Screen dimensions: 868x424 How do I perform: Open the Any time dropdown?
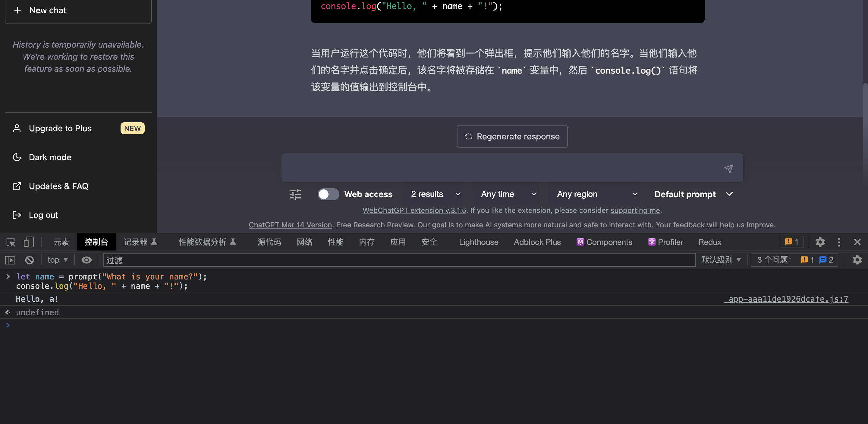pos(509,194)
